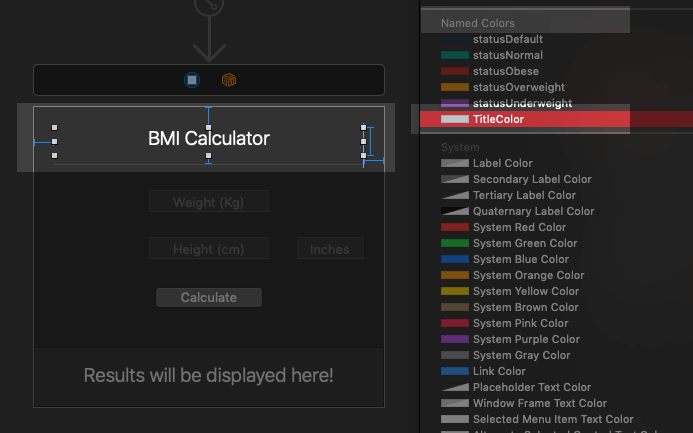Viewport: 693px width, 433px height.
Task: Choose System Red Color from list
Action: tap(519, 227)
